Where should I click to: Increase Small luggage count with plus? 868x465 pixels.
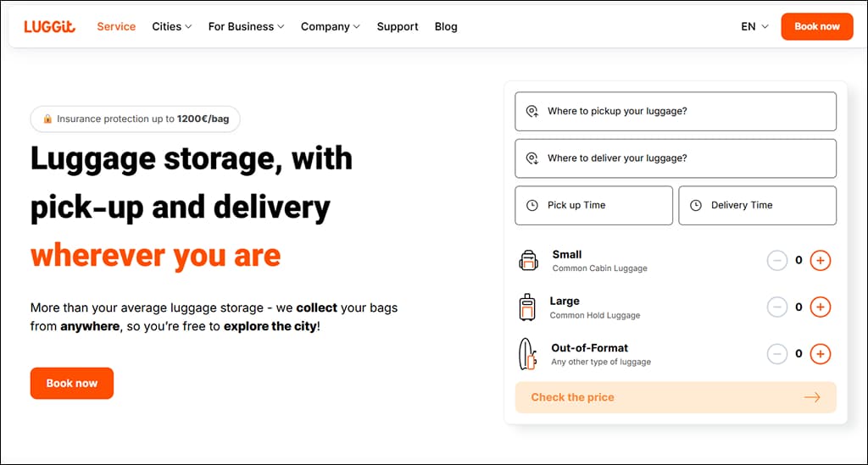[x=820, y=261]
